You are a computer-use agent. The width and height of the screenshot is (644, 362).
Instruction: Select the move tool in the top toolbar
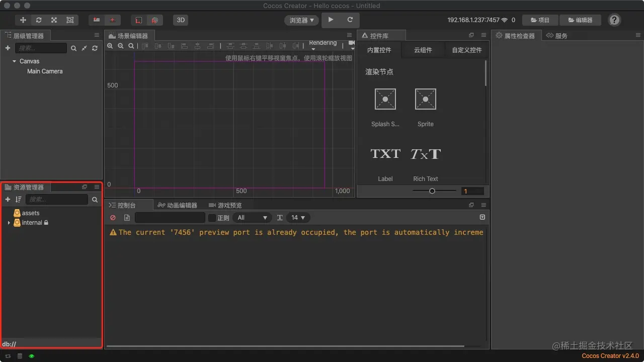[23, 20]
